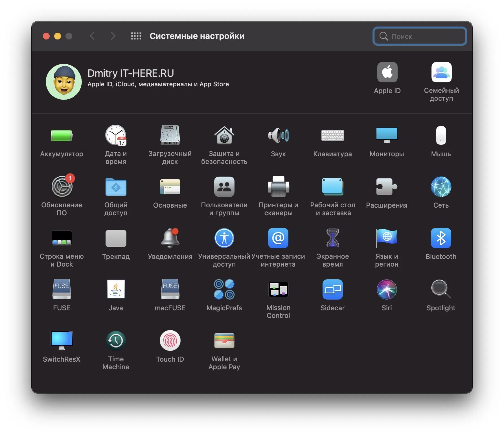Viewport: 504px width, 435px height.
Task: Go back with the left chevron
Action: [x=92, y=36]
